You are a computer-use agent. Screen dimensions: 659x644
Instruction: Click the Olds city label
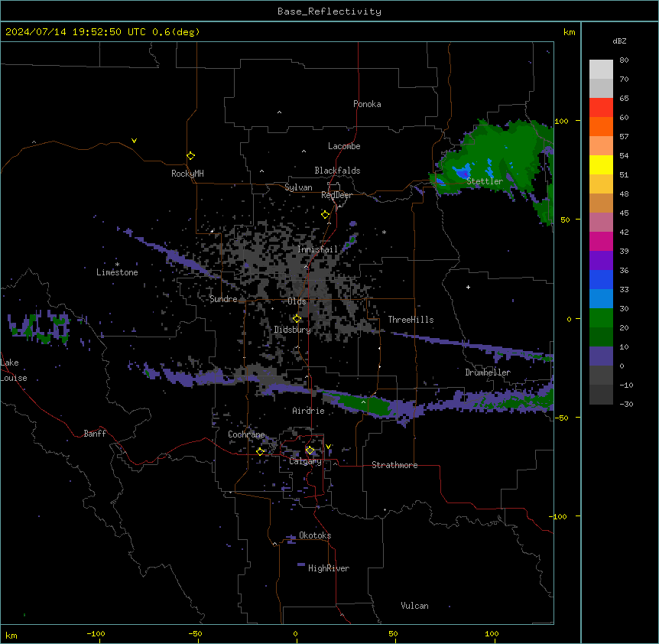pyautogui.click(x=297, y=301)
